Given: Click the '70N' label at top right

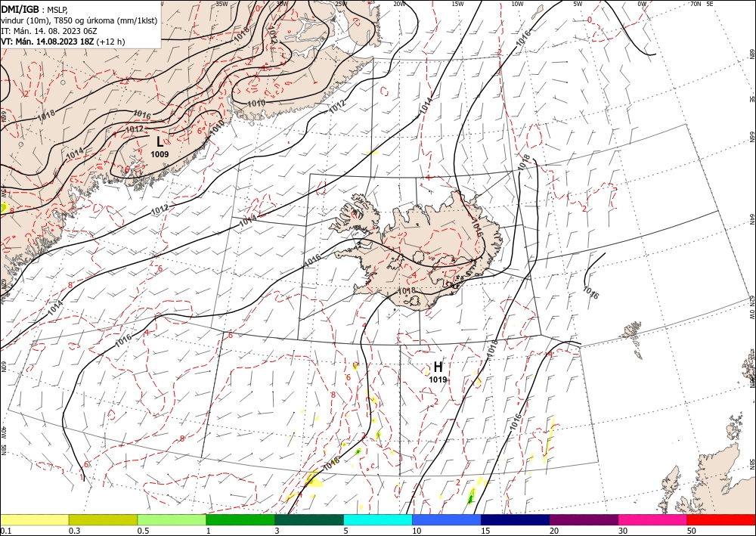Looking at the screenshot, I should tap(696, 4).
